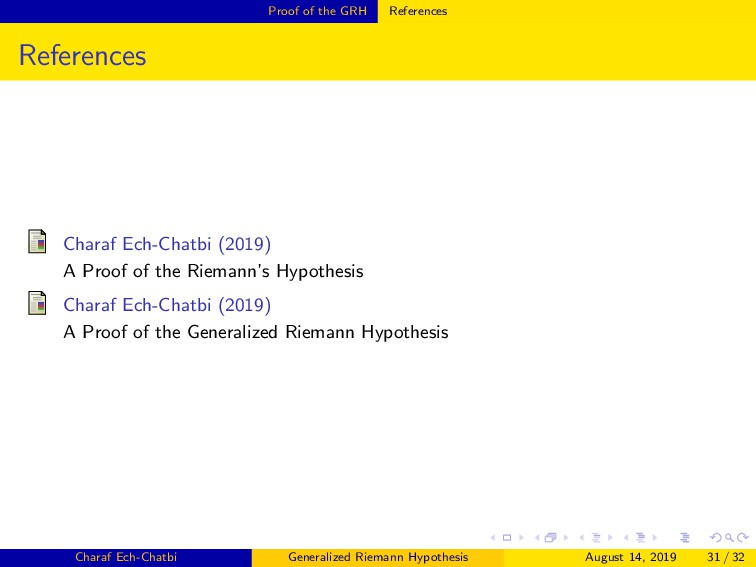Click second 'Charaf Ech-Chatbi (2019)' reference link
The image size is (756, 567).
167,305
